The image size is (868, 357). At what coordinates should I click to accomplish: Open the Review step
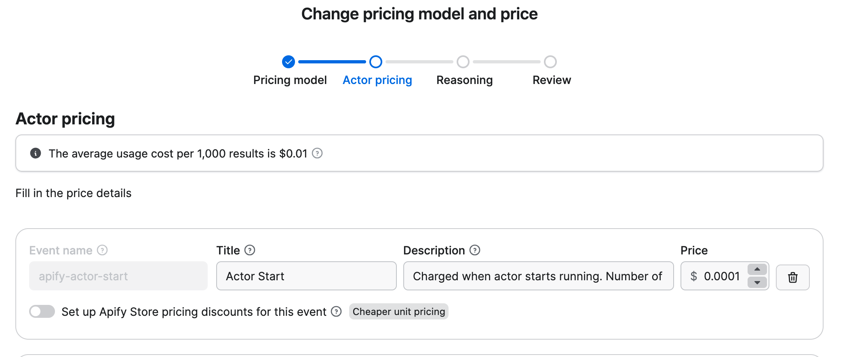click(x=552, y=80)
